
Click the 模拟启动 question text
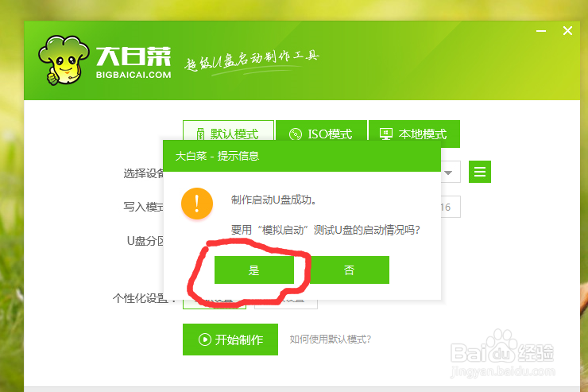[325, 230]
